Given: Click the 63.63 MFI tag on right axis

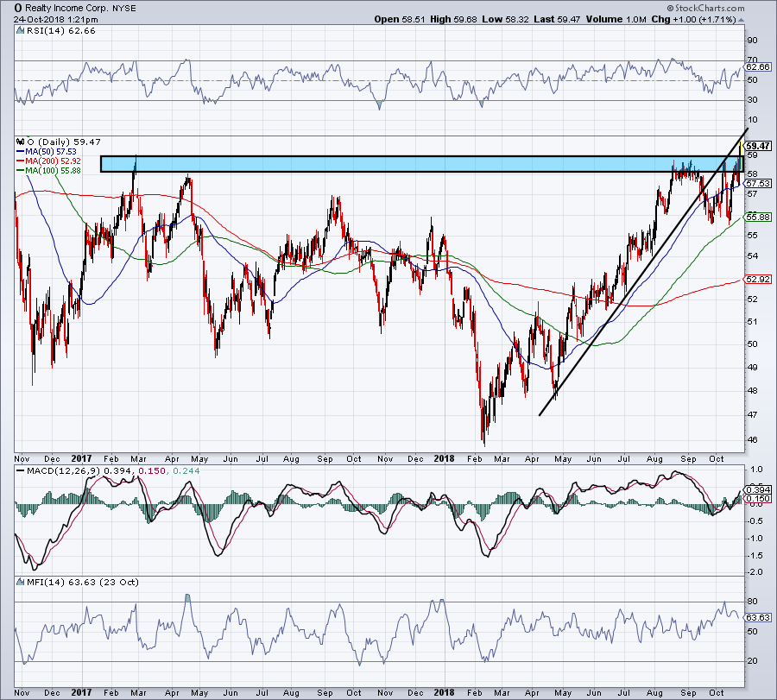Looking at the screenshot, I should point(758,618).
